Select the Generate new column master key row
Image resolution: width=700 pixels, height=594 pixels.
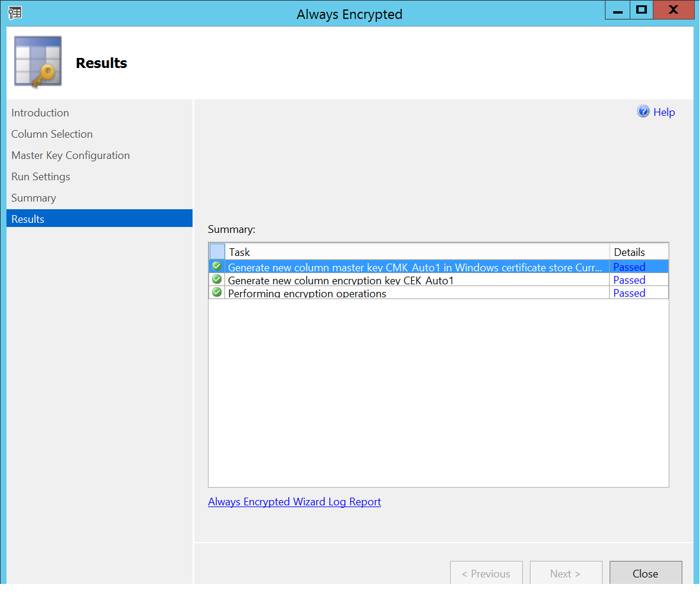pyautogui.click(x=438, y=267)
